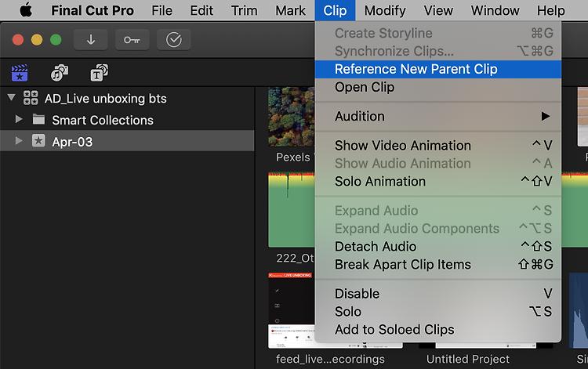Open the File menu
588x369 pixels.
(162, 10)
